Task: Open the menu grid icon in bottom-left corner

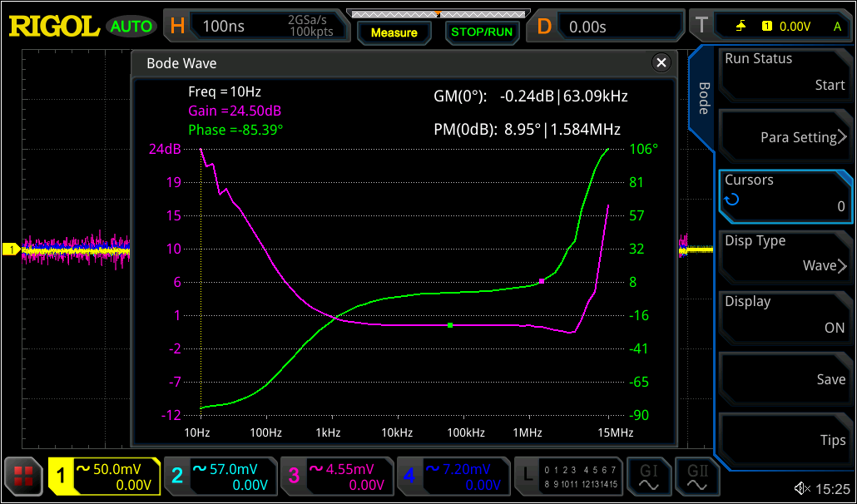Action: 22,477
